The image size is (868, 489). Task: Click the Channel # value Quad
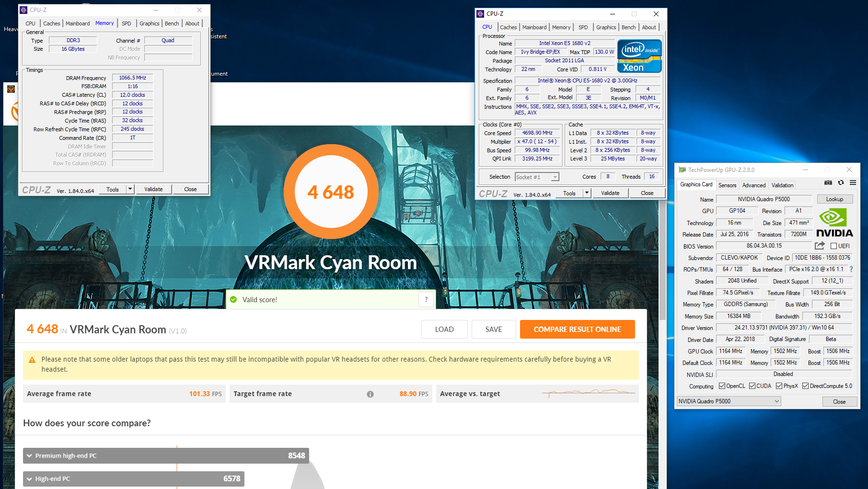point(168,40)
